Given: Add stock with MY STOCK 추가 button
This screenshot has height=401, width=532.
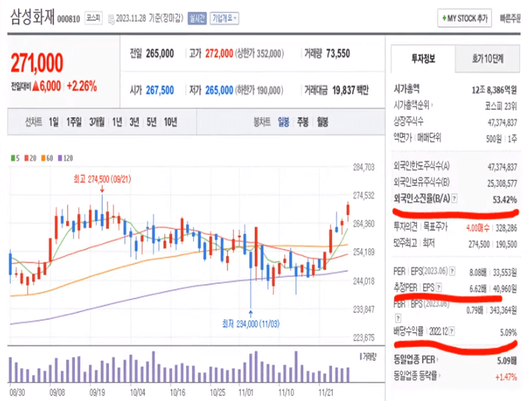Looking at the screenshot, I should 465,18.
